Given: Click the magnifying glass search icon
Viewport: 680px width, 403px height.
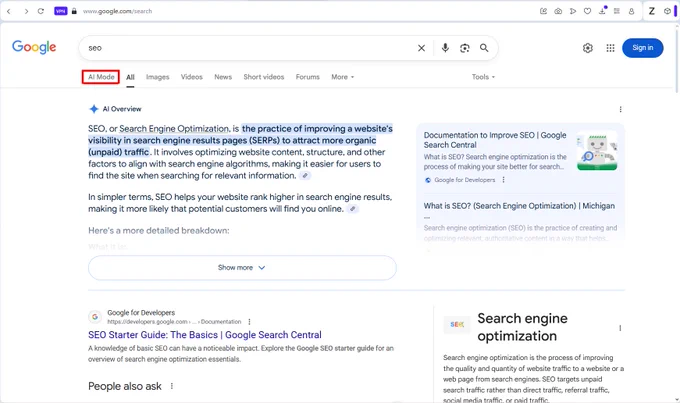Looking at the screenshot, I should 484,48.
